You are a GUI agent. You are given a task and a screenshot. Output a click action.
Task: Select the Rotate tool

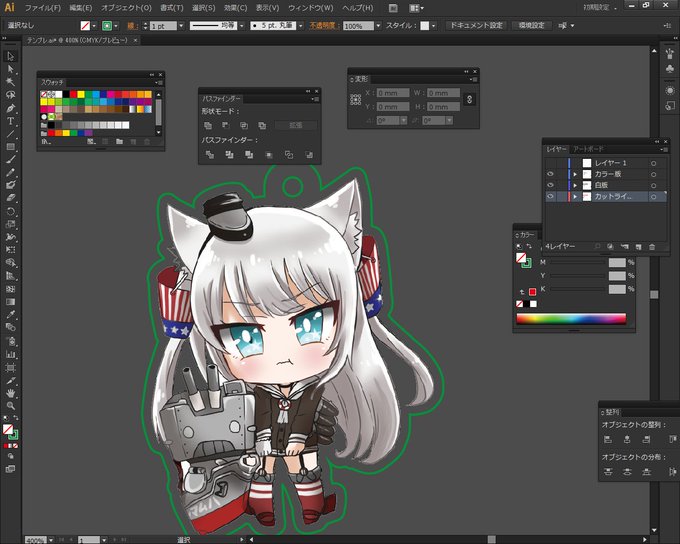click(10, 211)
